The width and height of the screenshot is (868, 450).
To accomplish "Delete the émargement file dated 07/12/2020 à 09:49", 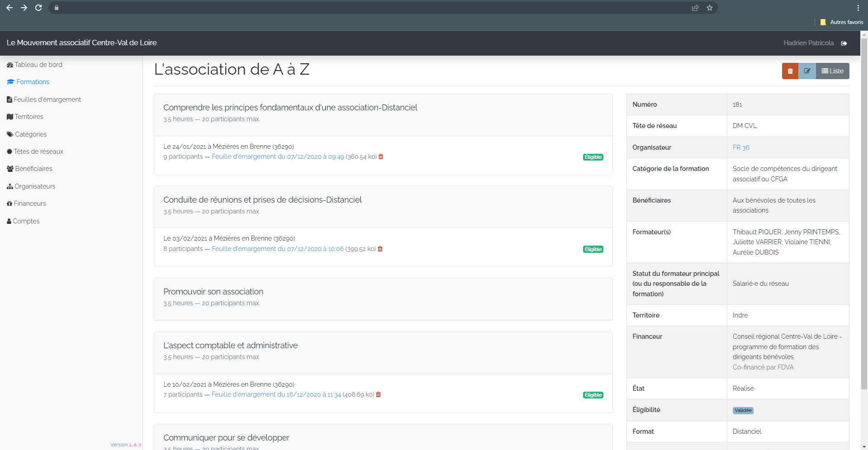I will [x=380, y=156].
